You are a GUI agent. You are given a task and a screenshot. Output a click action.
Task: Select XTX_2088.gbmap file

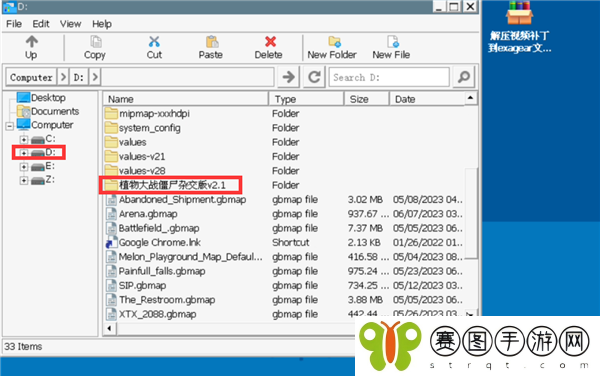[x=152, y=314]
